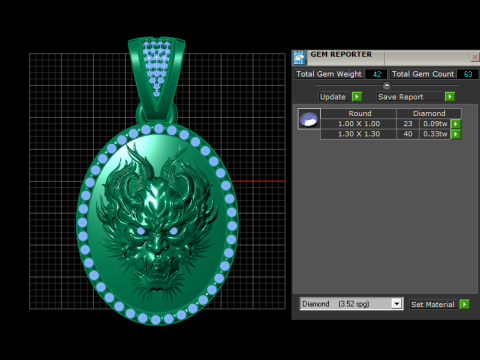480x360 pixels.
Task: Select the left eye gem on the pendant
Action: pyautogui.click(x=141, y=231)
